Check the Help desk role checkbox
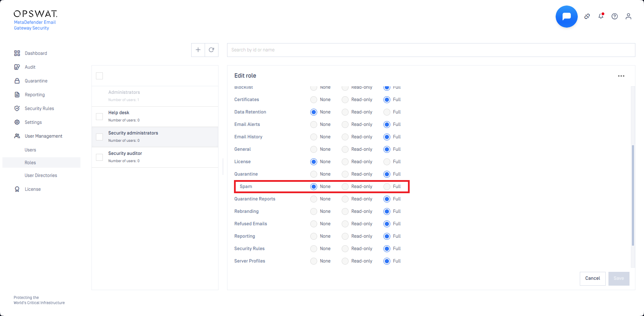Screen dimensions: 644x316 99,117
